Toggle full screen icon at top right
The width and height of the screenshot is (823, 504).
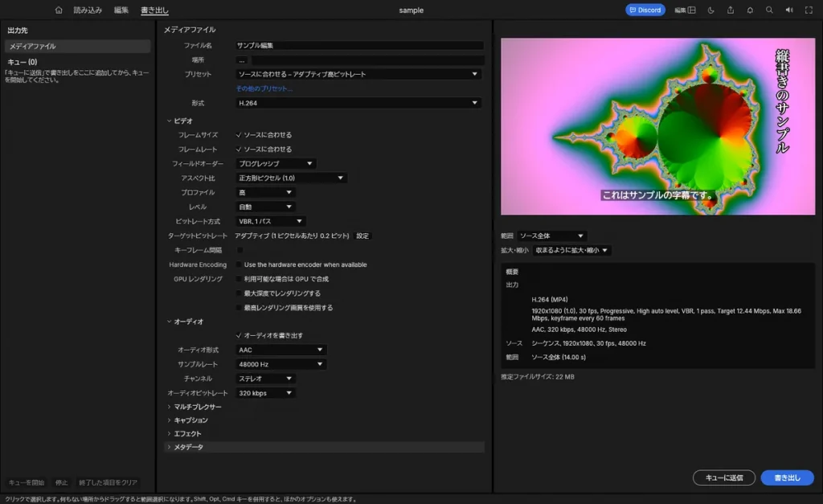pos(809,10)
